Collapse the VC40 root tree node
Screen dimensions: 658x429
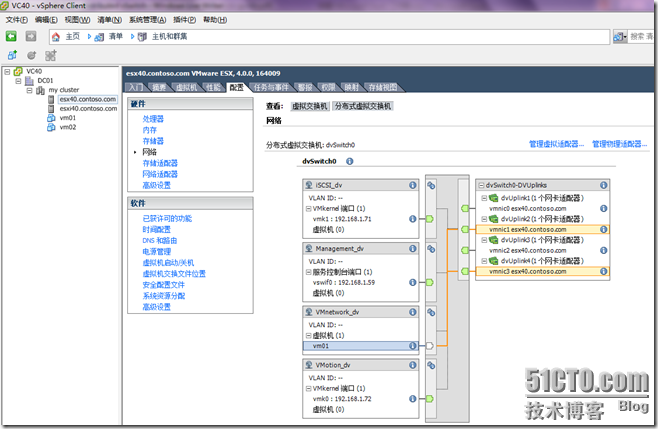tap(7, 71)
